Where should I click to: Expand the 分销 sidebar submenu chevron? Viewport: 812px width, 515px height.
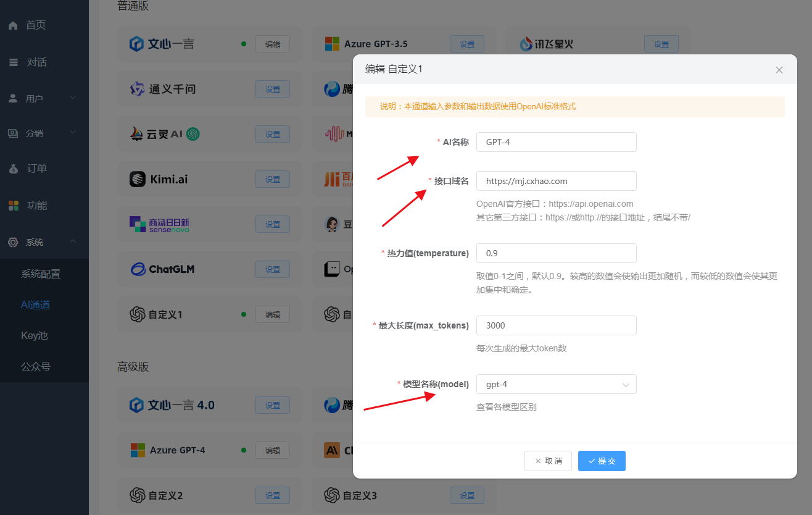point(73,132)
